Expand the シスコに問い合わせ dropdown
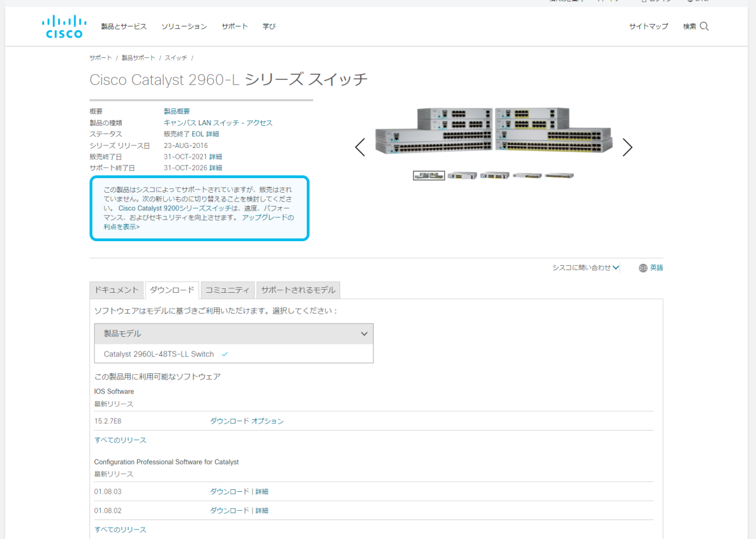The height and width of the screenshot is (539, 756). coord(585,268)
